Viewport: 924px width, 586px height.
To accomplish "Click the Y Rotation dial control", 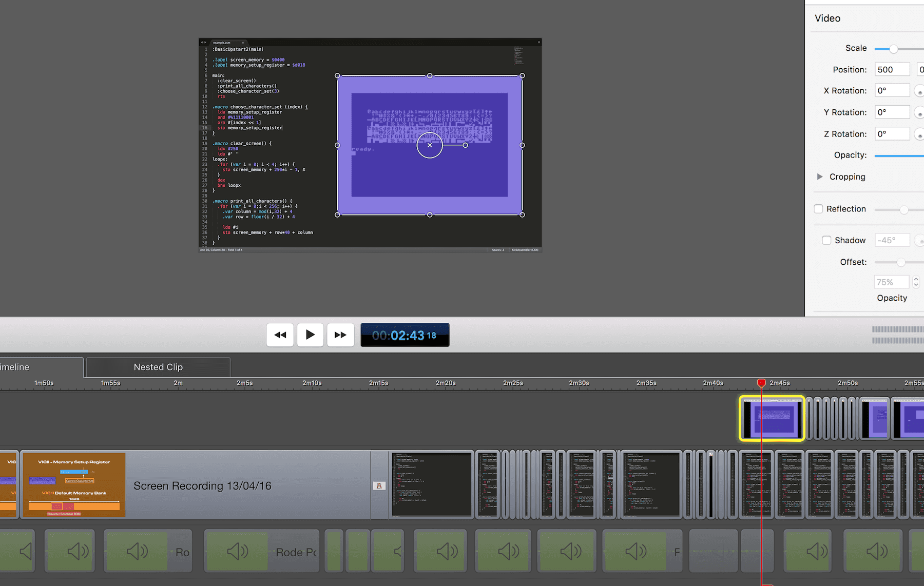I will [x=919, y=112].
